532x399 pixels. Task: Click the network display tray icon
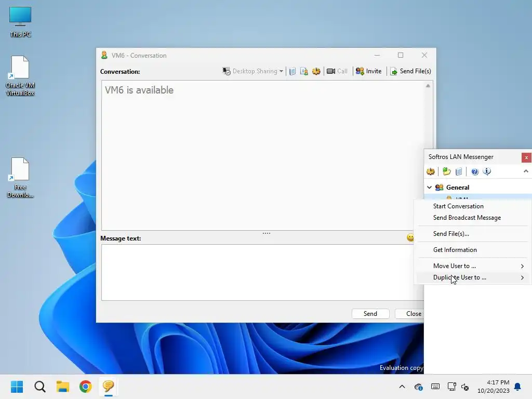click(x=451, y=387)
